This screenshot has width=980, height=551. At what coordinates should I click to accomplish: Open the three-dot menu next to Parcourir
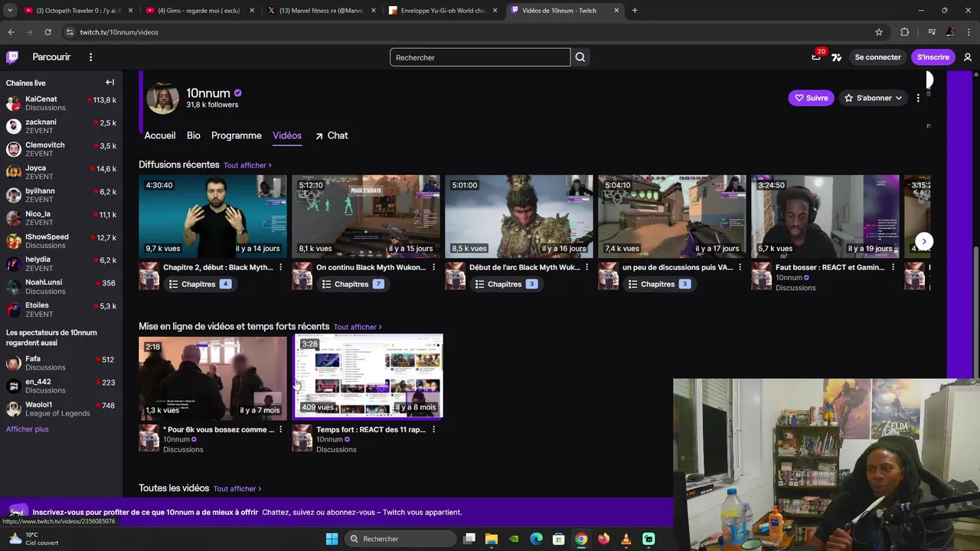pyautogui.click(x=90, y=57)
